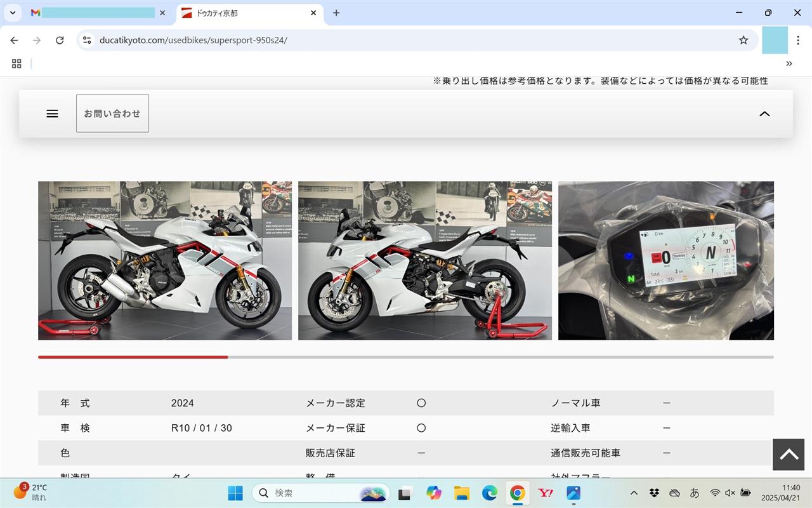
Task: Open the Windows Start menu
Action: [x=235, y=493]
